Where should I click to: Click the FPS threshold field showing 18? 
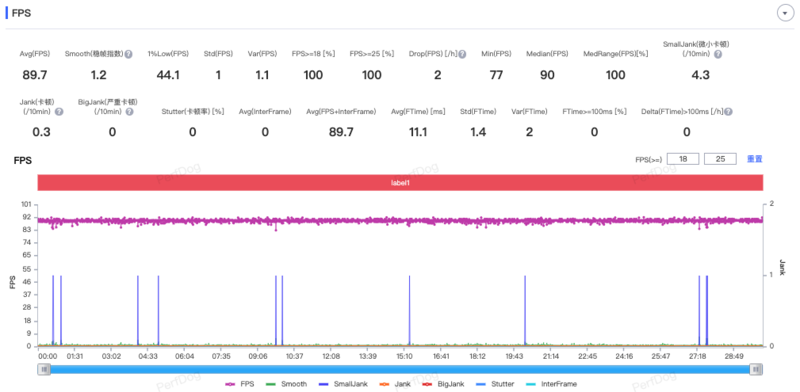(x=683, y=159)
